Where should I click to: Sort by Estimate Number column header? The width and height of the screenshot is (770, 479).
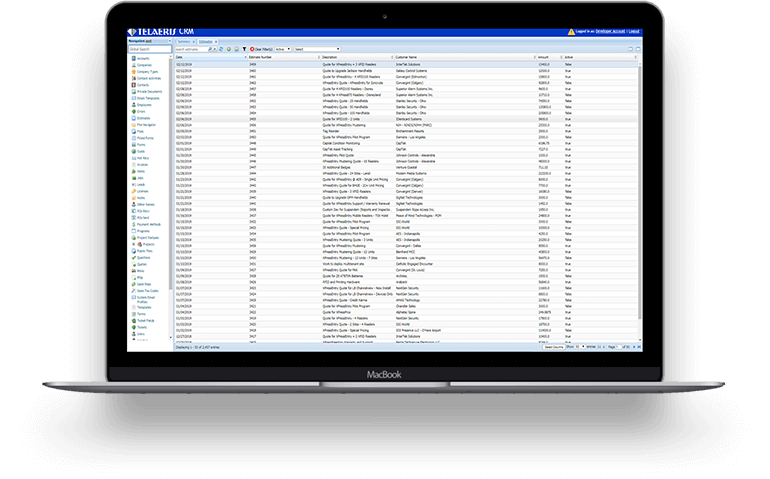point(284,57)
